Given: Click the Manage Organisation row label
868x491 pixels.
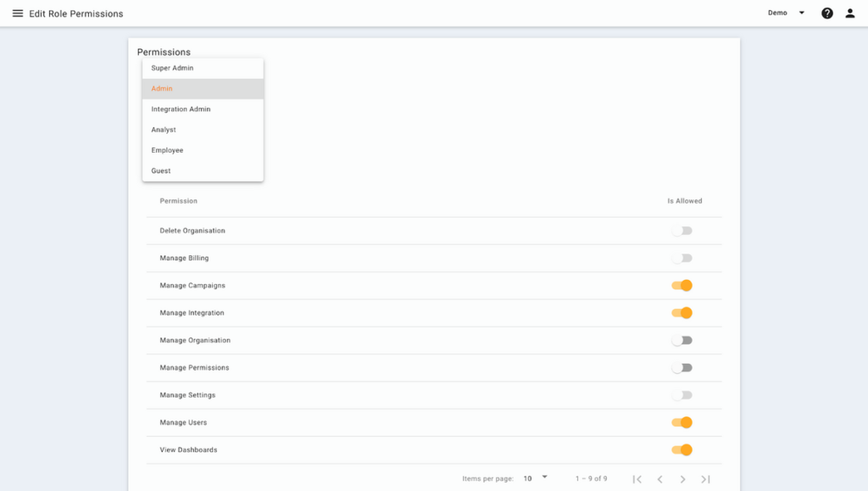Looking at the screenshot, I should click(195, 340).
